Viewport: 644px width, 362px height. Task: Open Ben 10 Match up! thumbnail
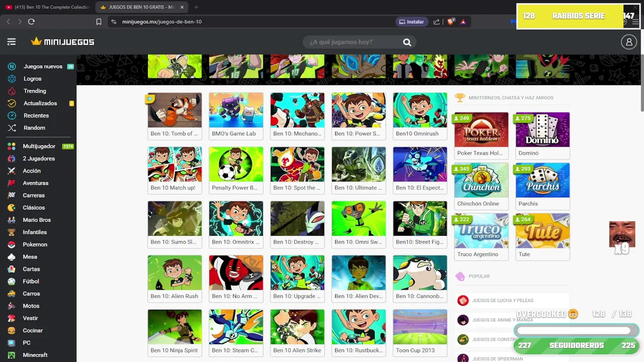coord(175,164)
